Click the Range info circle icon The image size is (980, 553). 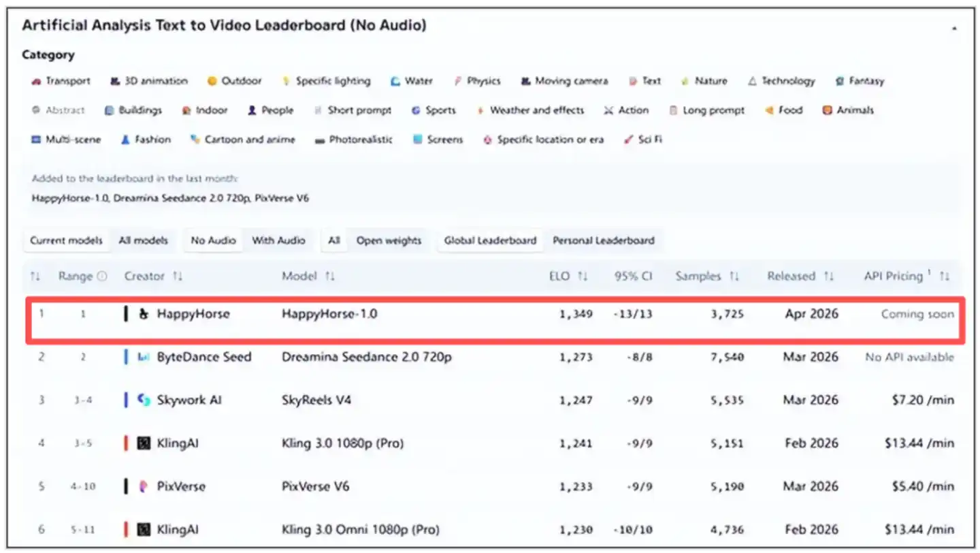102,276
